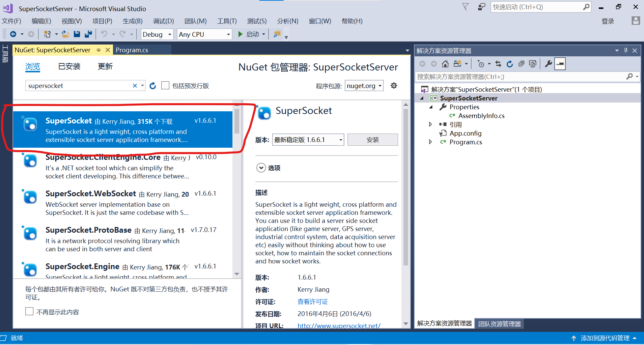Open the version dropdown showing 最新稳定版 1.6.6.1
Viewport: 644px width, 345px height.
(308, 140)
